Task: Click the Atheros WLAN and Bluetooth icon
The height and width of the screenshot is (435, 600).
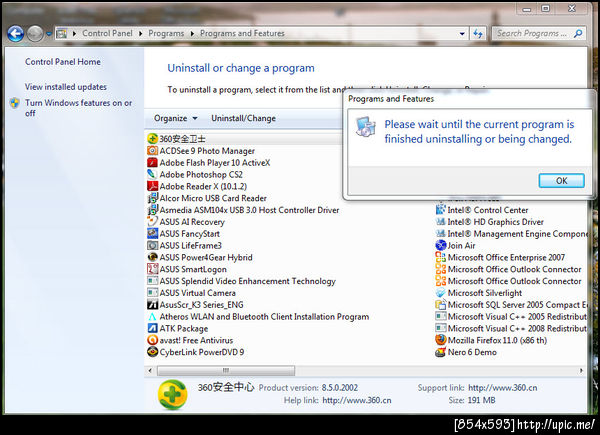Action: (x=153, y=316)
